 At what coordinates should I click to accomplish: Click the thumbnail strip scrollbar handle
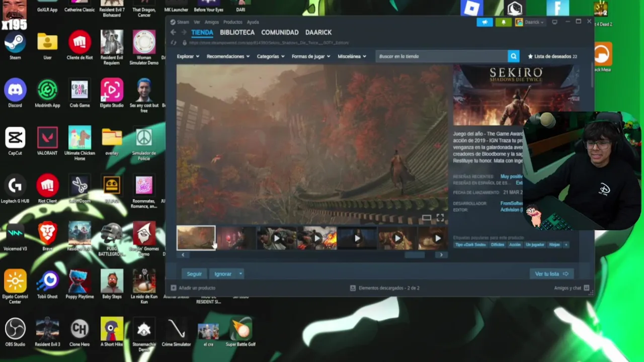416,255
